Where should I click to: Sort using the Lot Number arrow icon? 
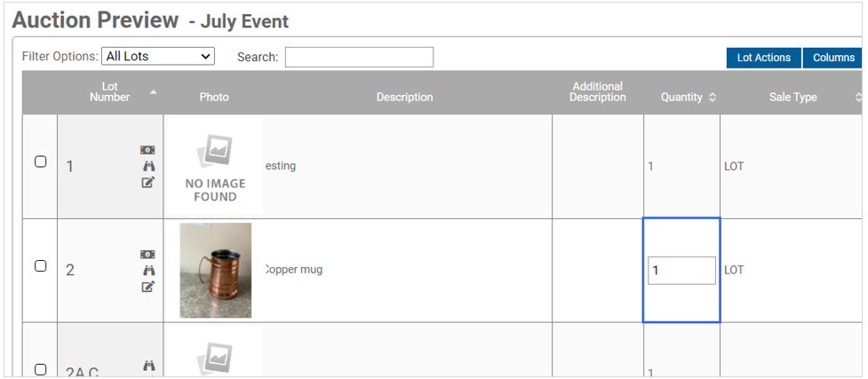pyautogui.click(x=154, y=91)
